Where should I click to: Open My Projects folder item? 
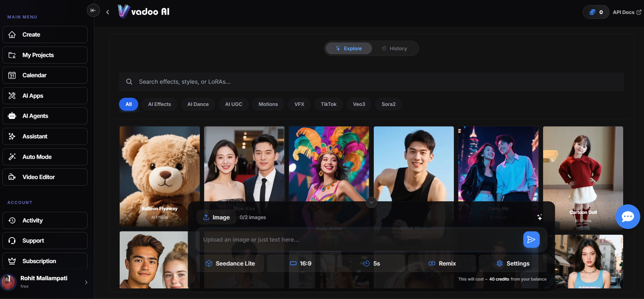point(45,55)
